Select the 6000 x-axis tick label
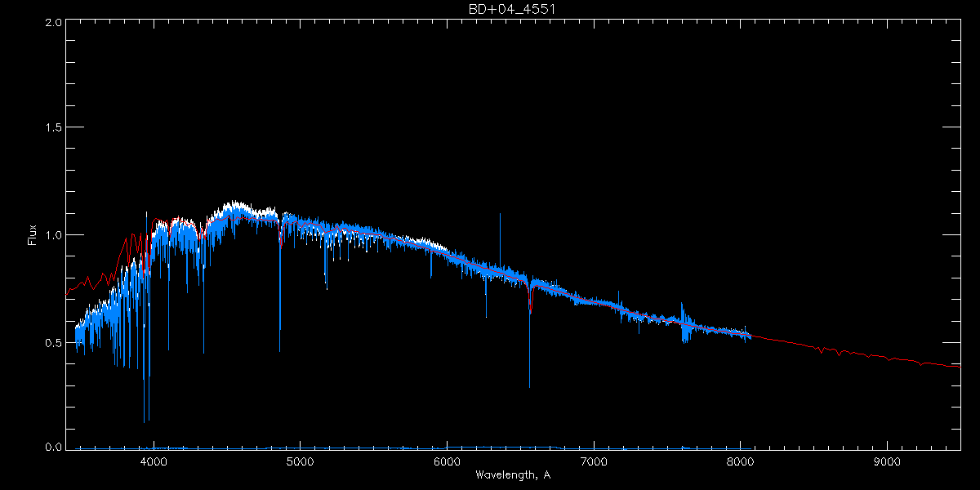 point(447,461)
